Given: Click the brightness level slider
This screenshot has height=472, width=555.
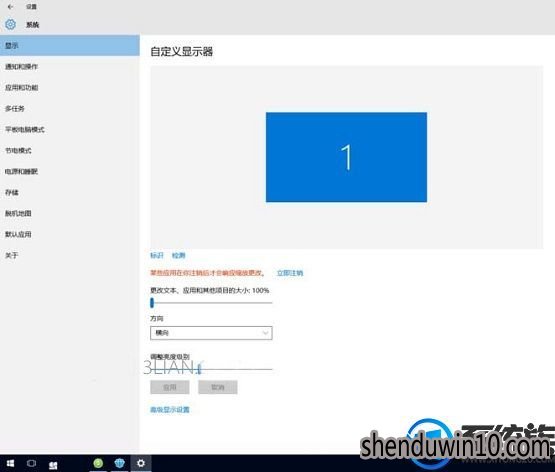Looking at the screenshot, I should [x=211, y=369].
